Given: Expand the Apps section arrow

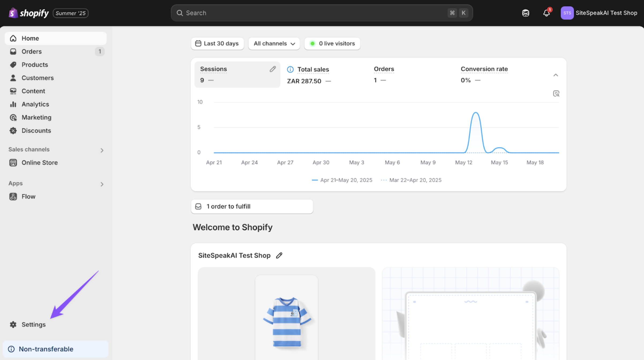Looking at the screenshot, I should [x=102, y=184].
